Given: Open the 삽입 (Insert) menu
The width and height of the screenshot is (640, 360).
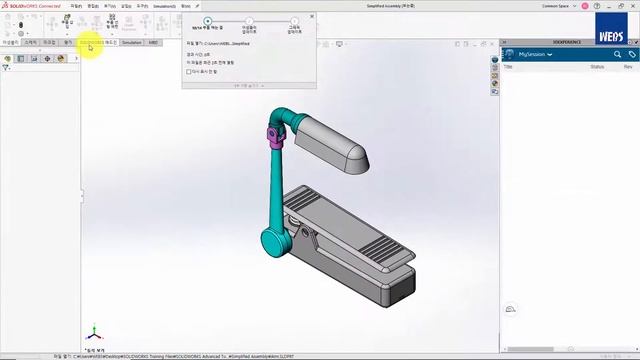Looking at the screenshot, I should point(126,6).
